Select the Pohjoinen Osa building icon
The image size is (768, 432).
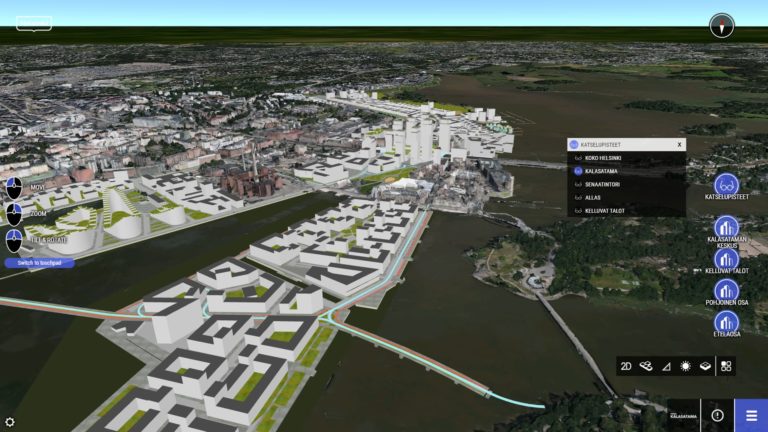(726, 291)
